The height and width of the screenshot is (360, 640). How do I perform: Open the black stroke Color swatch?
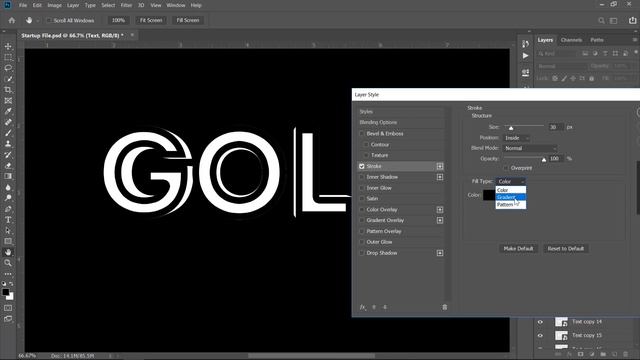pyautogui.click(x=489, y=195)
